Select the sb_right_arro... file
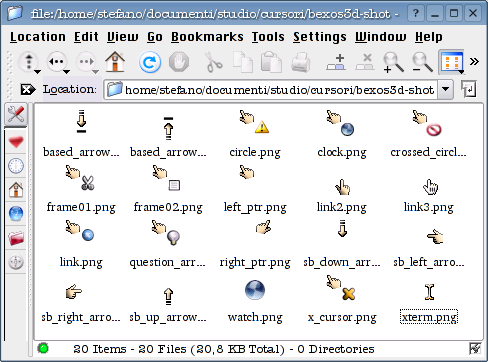The height and width of the screenshot is (362, 488). (x=81, y=303)
